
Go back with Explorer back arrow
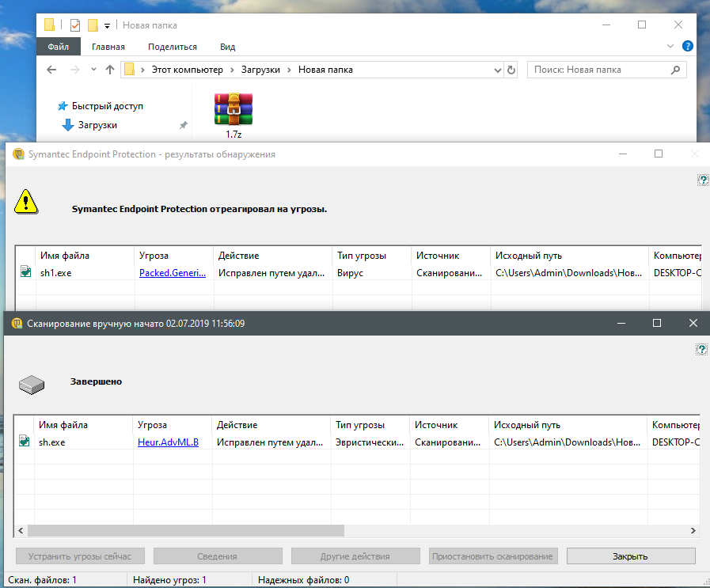pyautogui.click(x=51, y=70)
